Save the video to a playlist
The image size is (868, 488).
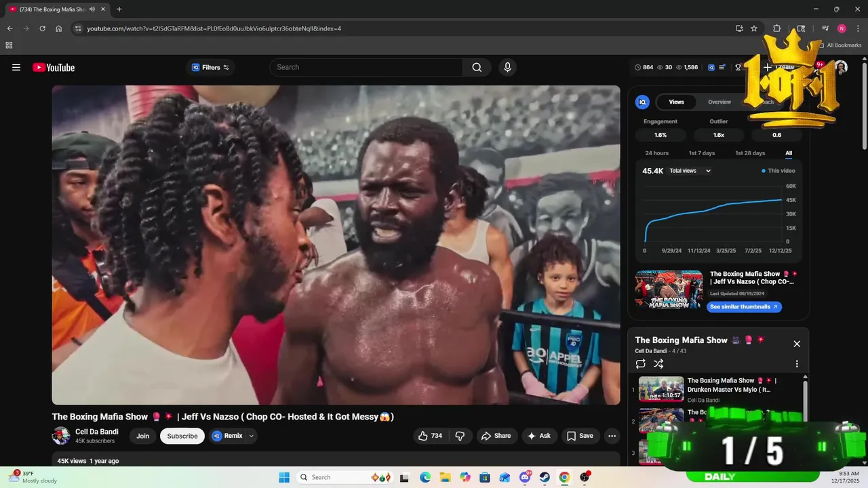coord(580,436)
